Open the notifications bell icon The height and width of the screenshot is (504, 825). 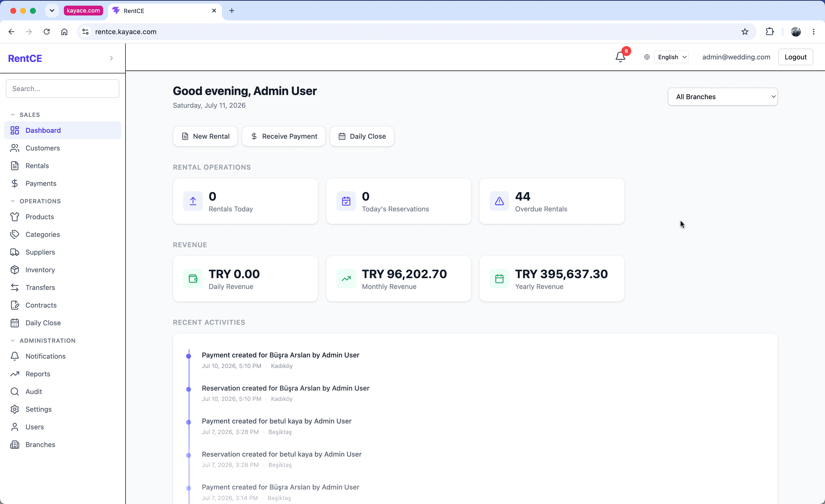coord(620,57)
